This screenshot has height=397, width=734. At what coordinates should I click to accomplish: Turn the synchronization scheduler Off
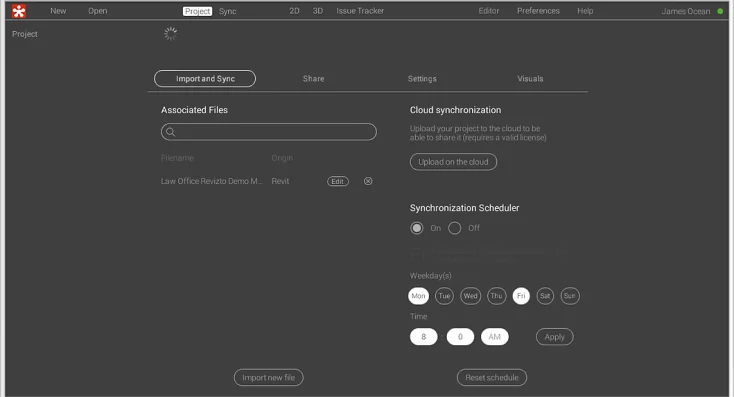tap(455, 228)
